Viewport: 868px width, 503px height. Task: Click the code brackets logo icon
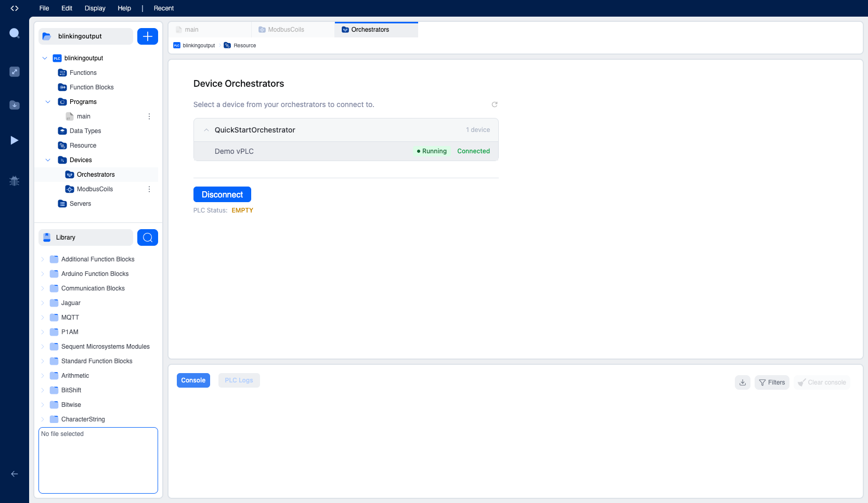(15, 8)
